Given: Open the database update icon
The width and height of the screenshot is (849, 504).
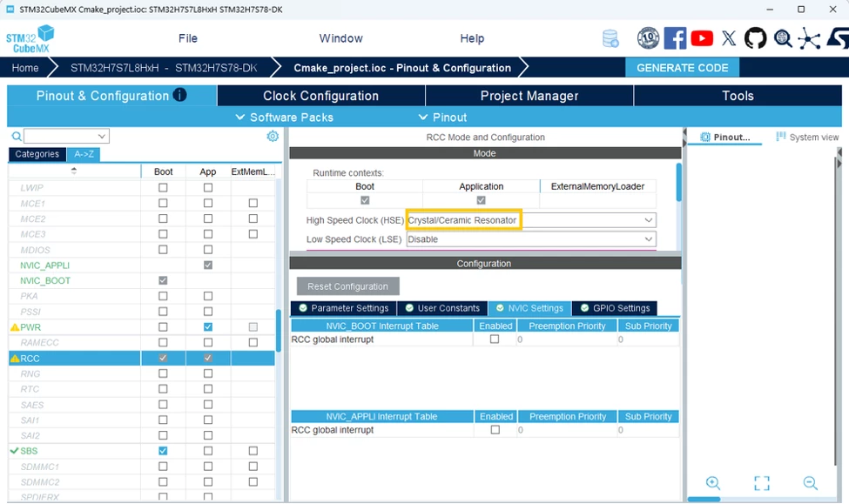Looking at the screenshot, I should (x=610, y=38).
